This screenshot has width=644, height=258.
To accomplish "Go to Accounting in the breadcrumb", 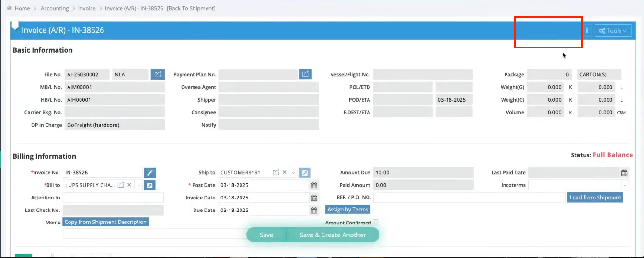I will (54, 8).
